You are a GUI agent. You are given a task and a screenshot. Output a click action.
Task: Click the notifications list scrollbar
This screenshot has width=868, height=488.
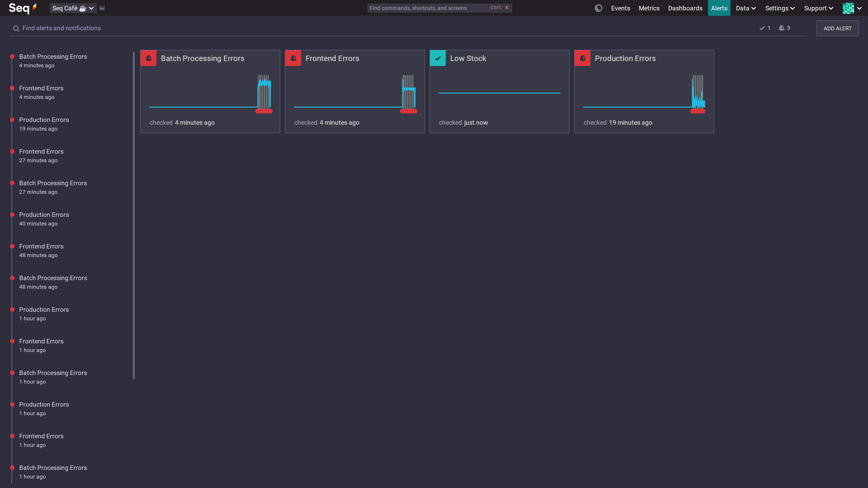tap(134, 216)
